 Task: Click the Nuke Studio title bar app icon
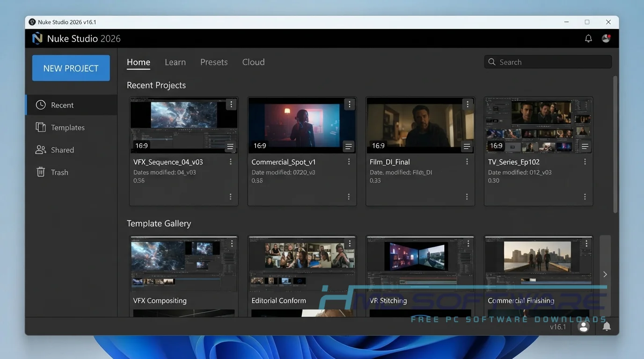click(32, 22)
